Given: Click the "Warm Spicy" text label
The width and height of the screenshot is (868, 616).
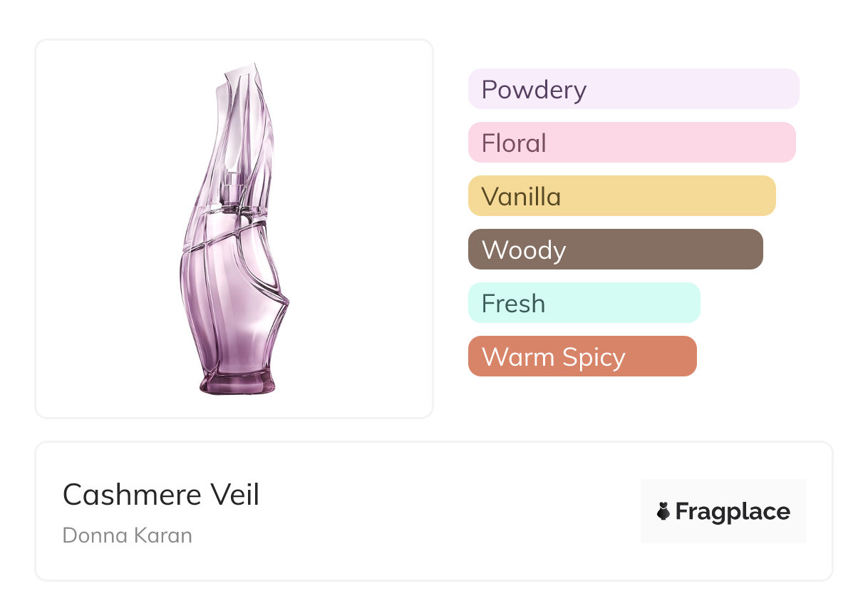Looking at the screenshot, I should pyautogui.click(x=553, y=357).
